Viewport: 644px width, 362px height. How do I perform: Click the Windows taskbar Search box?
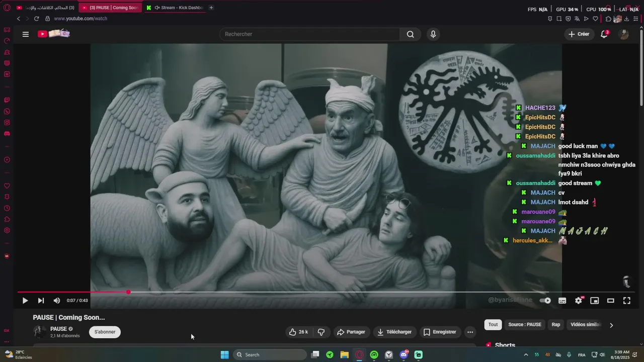click(x=270, y=354)
